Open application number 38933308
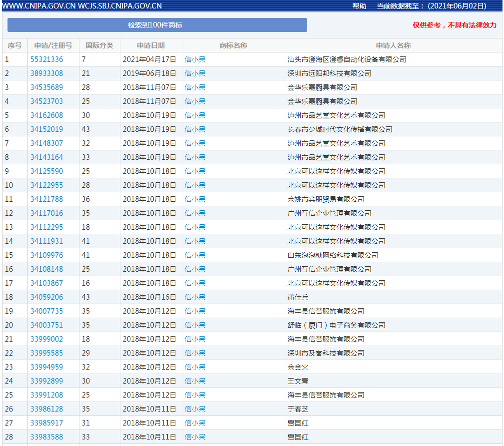The image size is (504, 446). (x=46, y=73)
